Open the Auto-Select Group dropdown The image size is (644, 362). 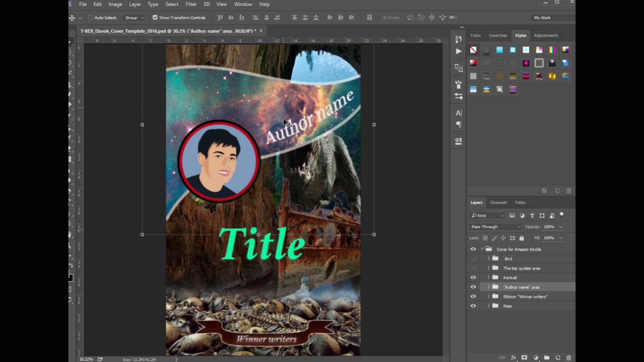tap(134, 18)
